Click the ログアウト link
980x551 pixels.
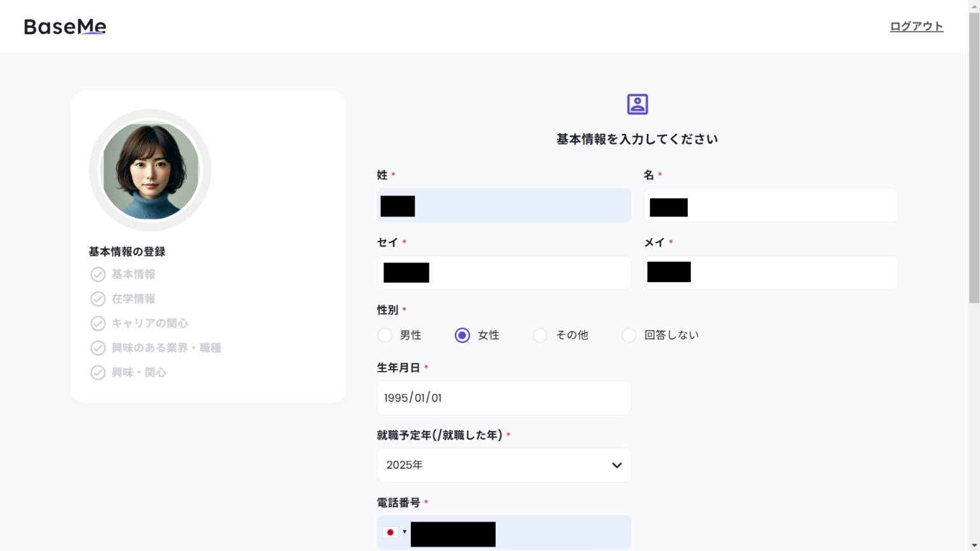click(916, 26)
